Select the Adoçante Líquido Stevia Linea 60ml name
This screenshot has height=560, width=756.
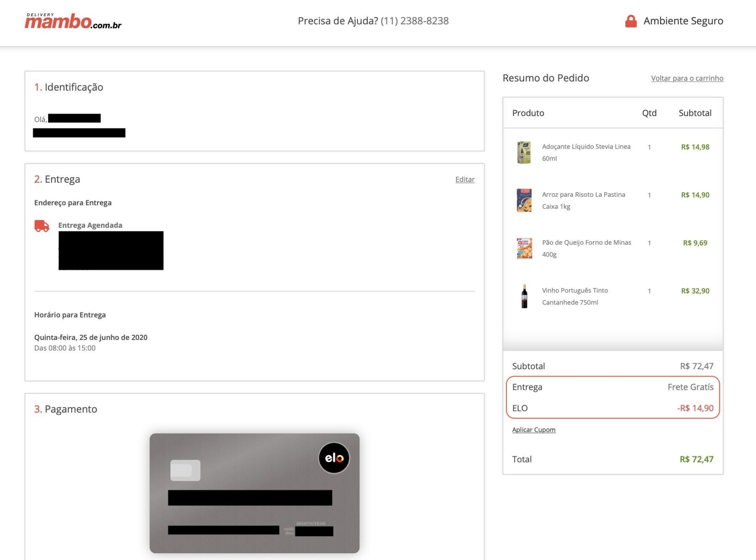pos(586,152)
